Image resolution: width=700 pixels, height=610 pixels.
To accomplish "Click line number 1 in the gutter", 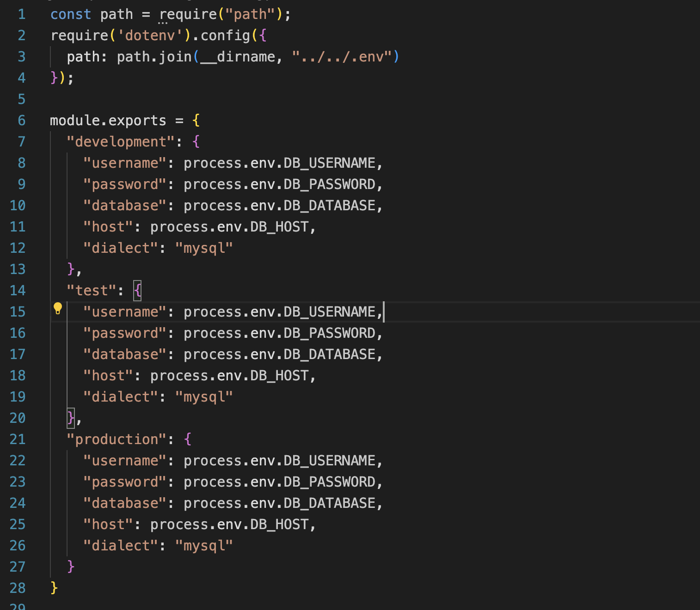I will tap(21, 14).
